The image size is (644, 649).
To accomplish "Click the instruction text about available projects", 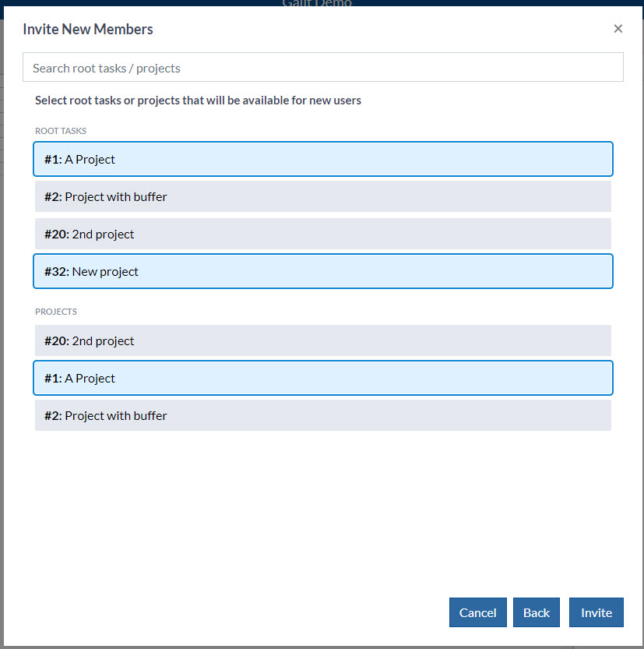I will click(x=198, y=101).
